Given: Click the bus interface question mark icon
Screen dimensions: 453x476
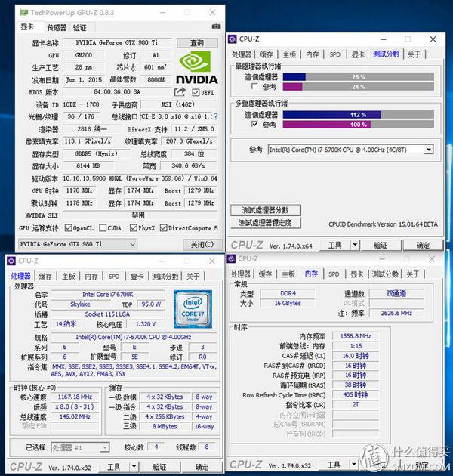Looking at the screenshot, I should pyautogui.click(x=216, y=116).
